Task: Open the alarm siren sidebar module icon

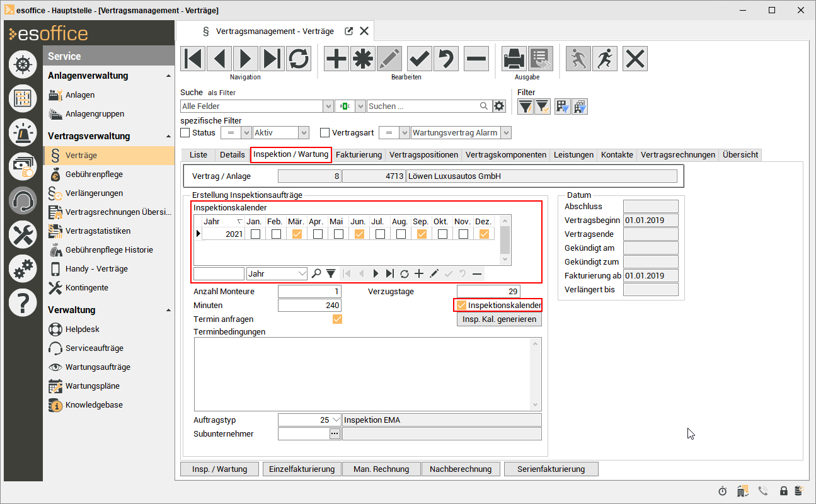Action: [x=23, y=132]
